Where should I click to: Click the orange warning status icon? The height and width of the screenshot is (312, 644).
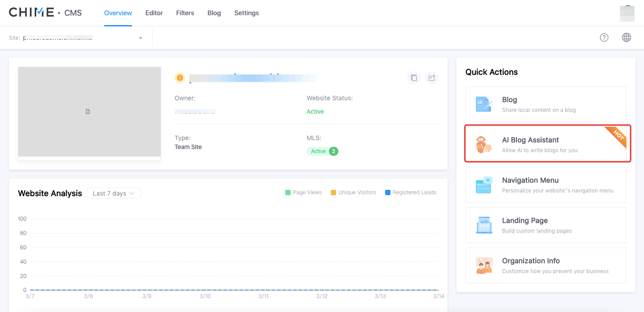coord(180,78)
